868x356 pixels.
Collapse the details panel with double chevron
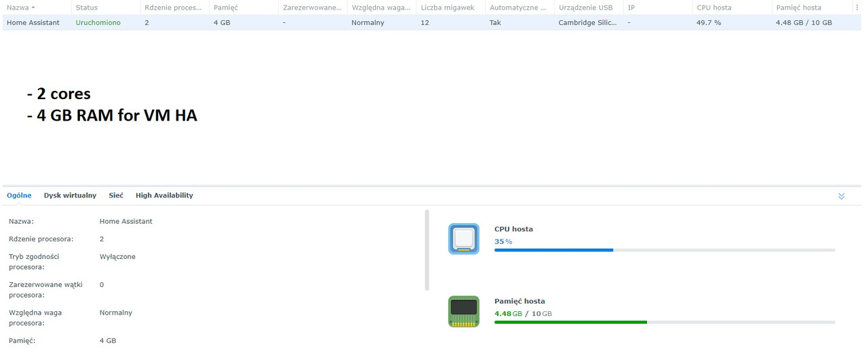click(842, 196)
